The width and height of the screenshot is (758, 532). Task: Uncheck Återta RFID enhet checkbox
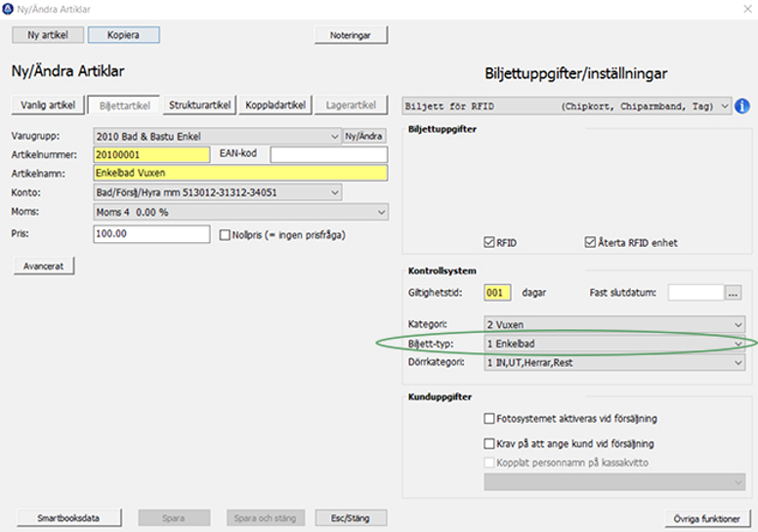tap(590, 242)
